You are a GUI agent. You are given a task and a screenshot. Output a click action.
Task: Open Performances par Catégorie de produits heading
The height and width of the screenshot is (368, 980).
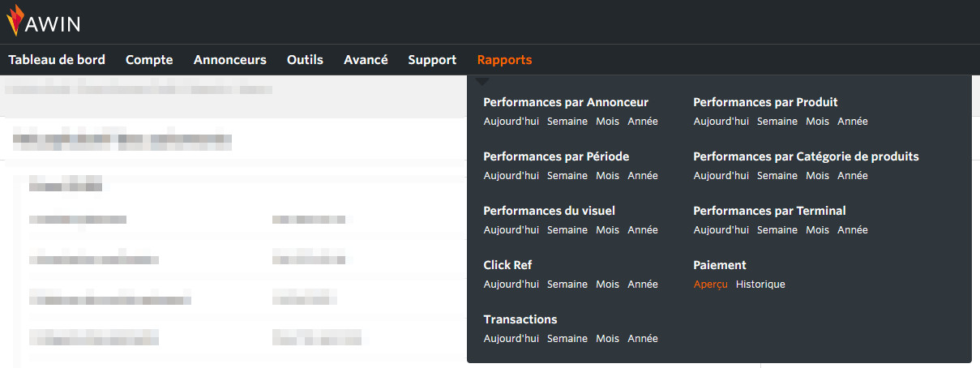pos(806,156)
